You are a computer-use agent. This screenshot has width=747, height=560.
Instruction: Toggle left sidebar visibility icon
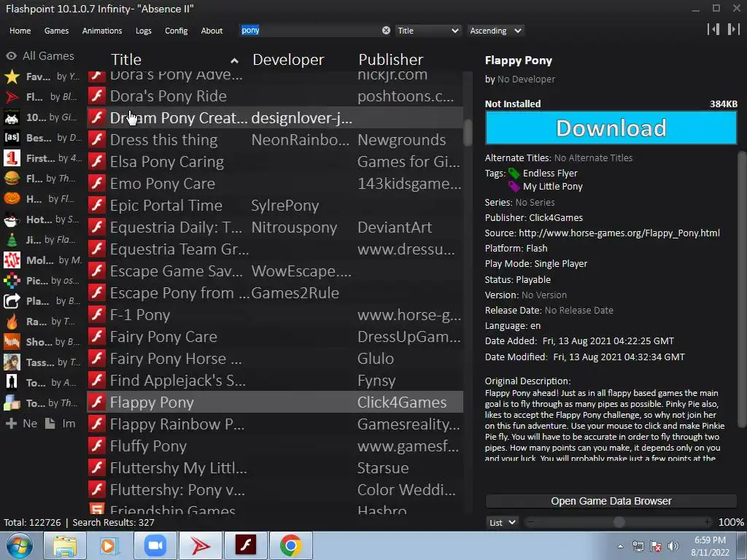[713, 29]
